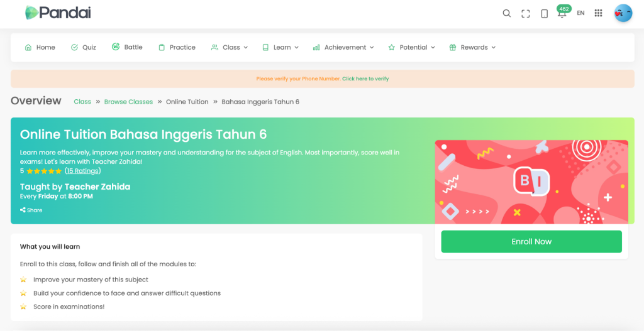Expand the Rewards dropdown menu
This screenshot has height=331, width=644.
pyautogui.click(x=473, y=47)
